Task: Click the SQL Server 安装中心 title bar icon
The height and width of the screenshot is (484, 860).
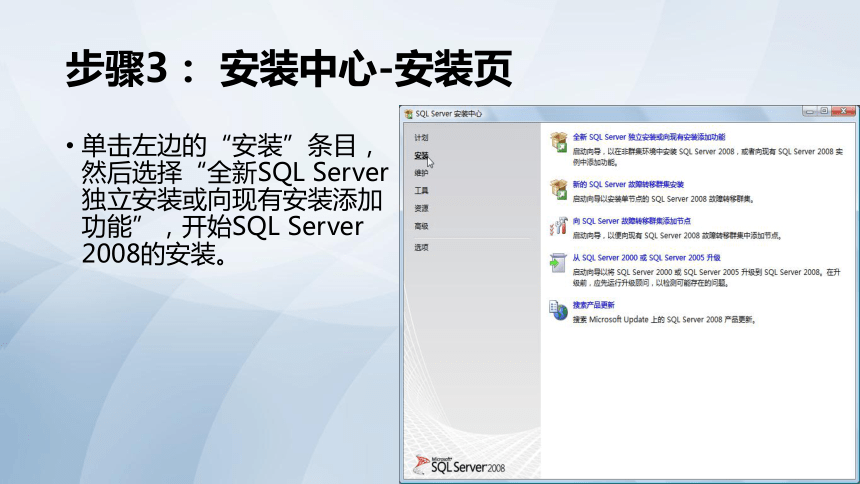Action: point(409,114)
